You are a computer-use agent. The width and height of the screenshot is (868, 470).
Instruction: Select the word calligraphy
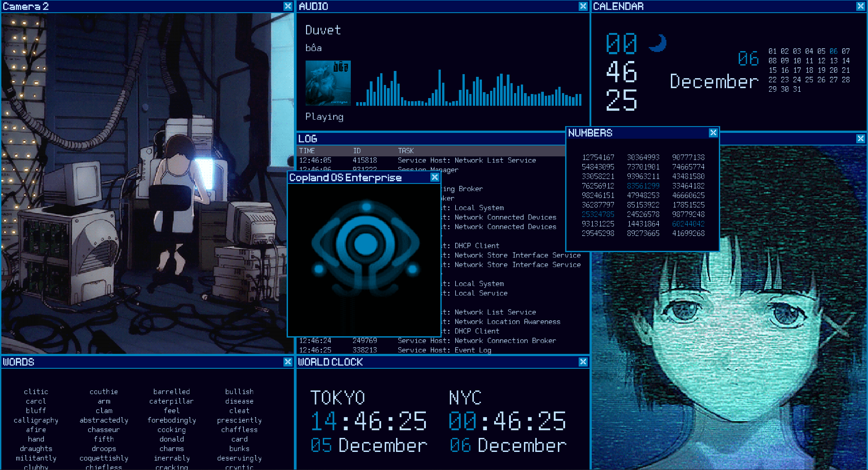coord(36,420)
